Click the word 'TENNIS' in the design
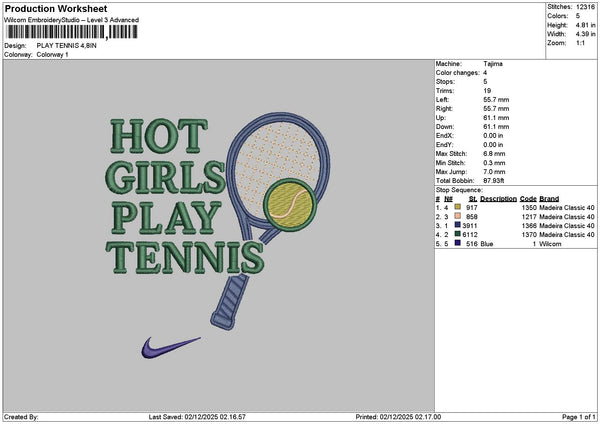600x424 pixels. tap(185, 258)
